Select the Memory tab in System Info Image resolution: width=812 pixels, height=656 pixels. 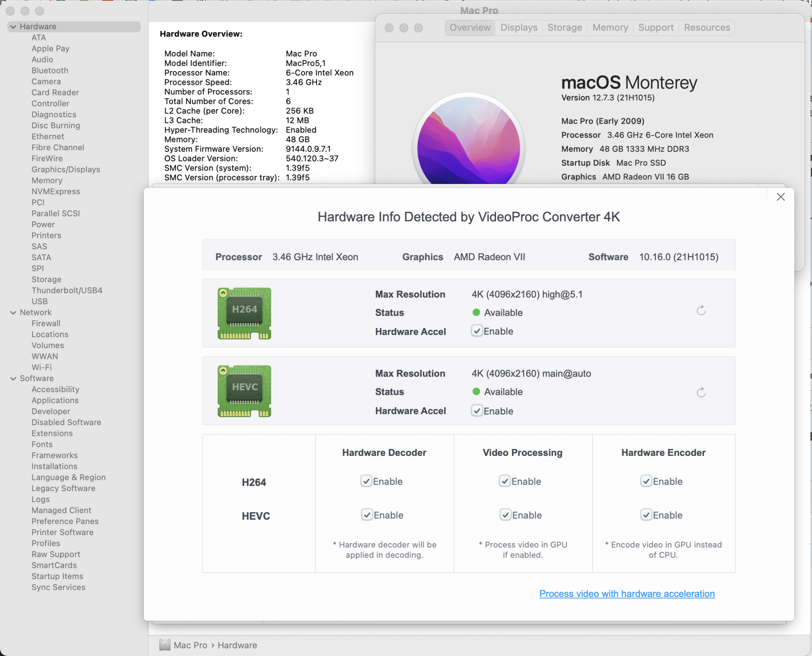pos(609,27)
